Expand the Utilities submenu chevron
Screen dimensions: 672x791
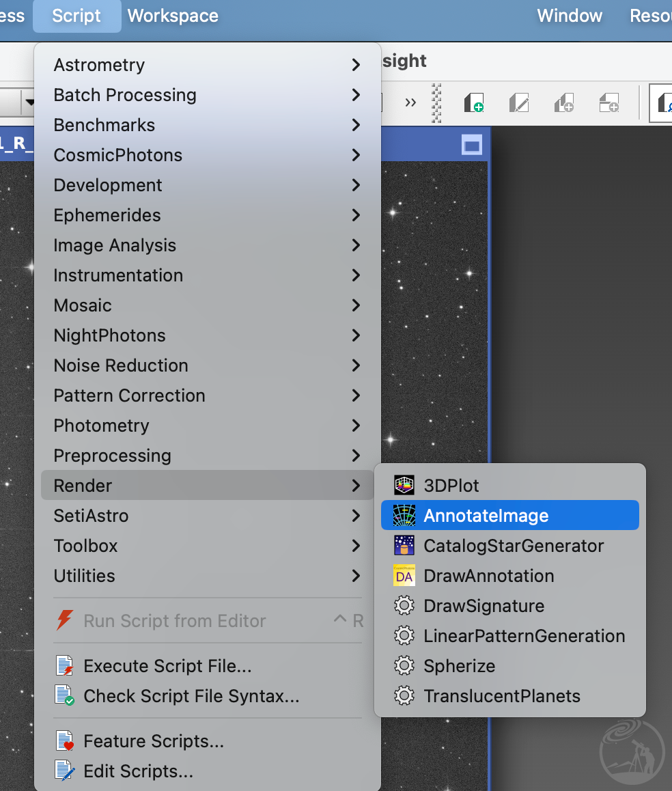(356, 576)
